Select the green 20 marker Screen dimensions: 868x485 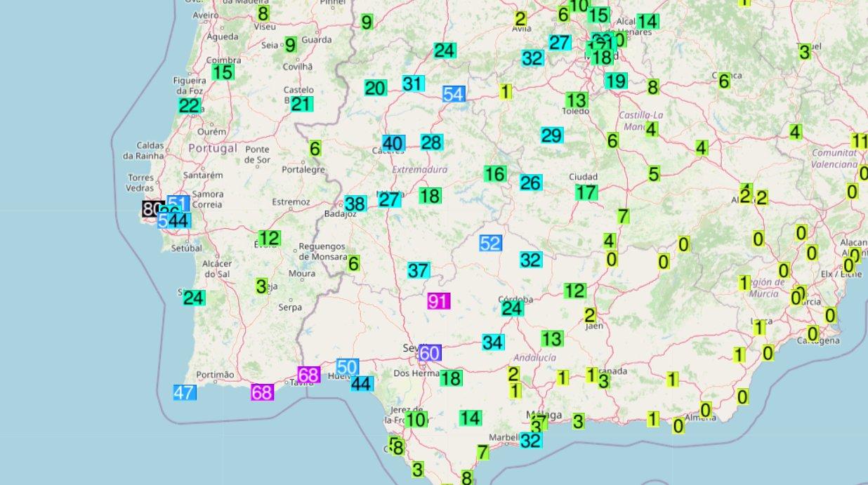[375, 88]
